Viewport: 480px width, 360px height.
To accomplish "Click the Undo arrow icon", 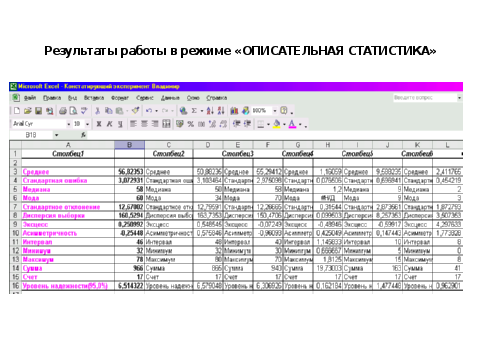I will [x=149, y=111].
